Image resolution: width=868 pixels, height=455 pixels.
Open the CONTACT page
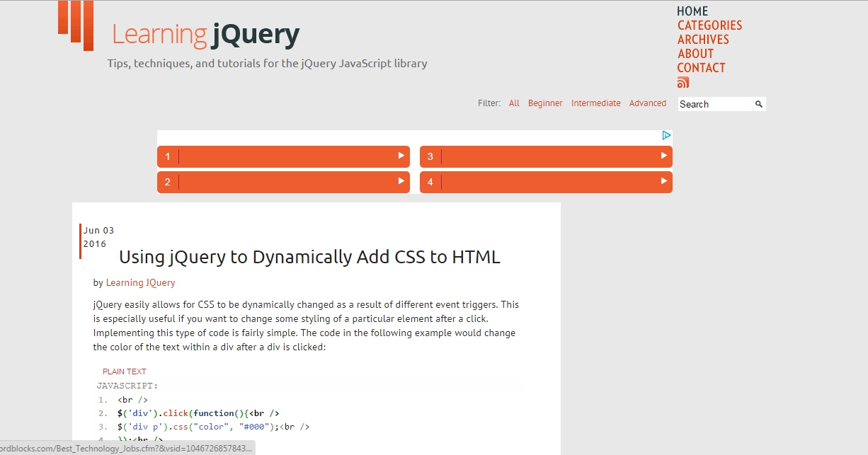tap(701, 67)
